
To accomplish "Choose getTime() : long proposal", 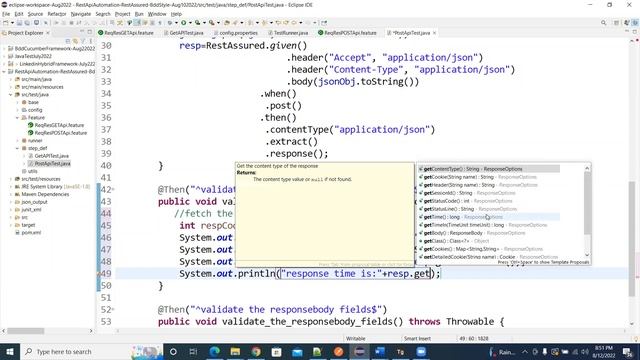I will point(489,217).
